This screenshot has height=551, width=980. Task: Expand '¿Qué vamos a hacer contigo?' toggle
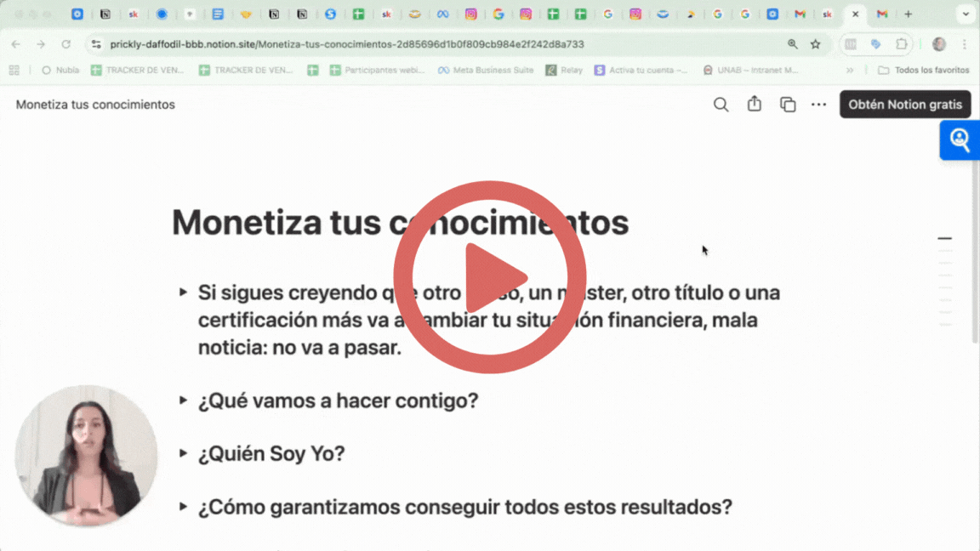coord(183,400)
